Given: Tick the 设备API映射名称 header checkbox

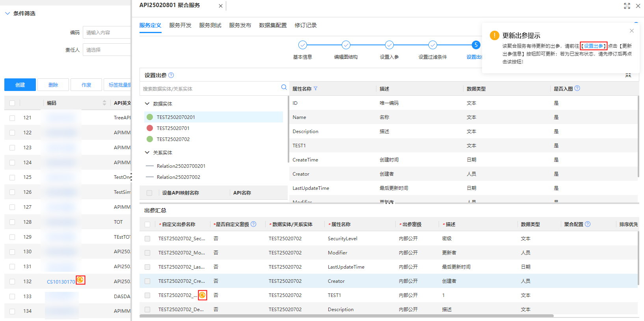Looking at the screenshot, I should pos(149,193).
